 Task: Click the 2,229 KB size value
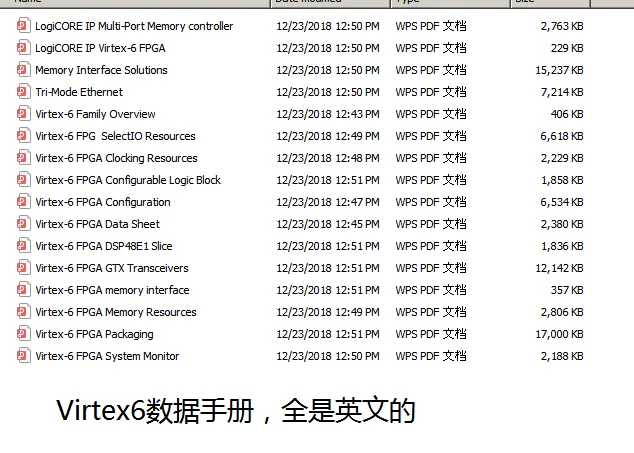[x=562, y=158]
